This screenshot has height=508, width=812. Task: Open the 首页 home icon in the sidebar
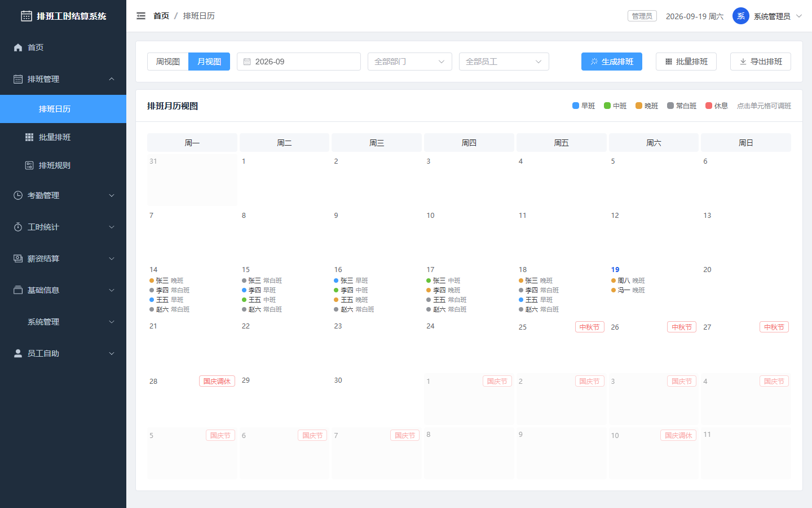tap(18, 47)
